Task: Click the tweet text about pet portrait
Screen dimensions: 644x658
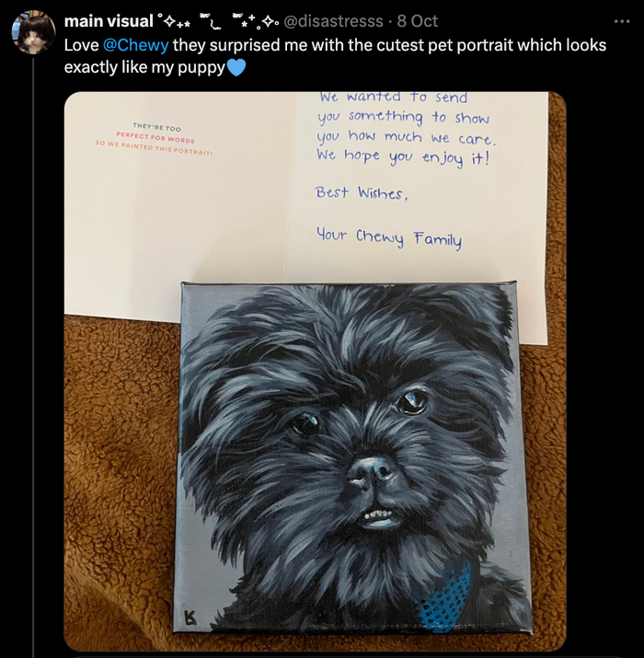Action: point(335,56)
